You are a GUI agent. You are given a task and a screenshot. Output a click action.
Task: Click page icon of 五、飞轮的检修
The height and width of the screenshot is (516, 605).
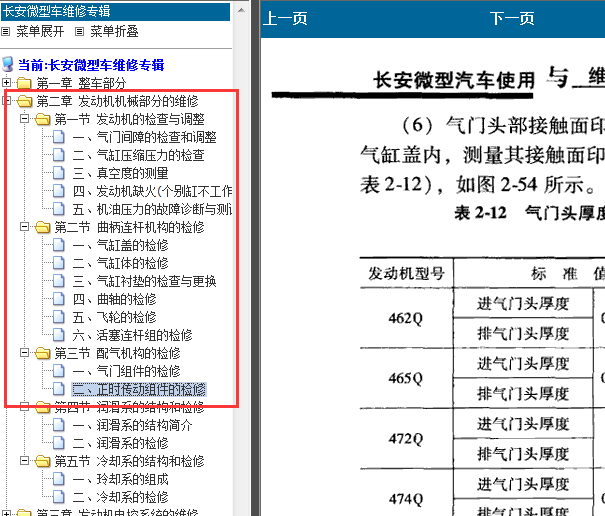(x=59, y=317)
